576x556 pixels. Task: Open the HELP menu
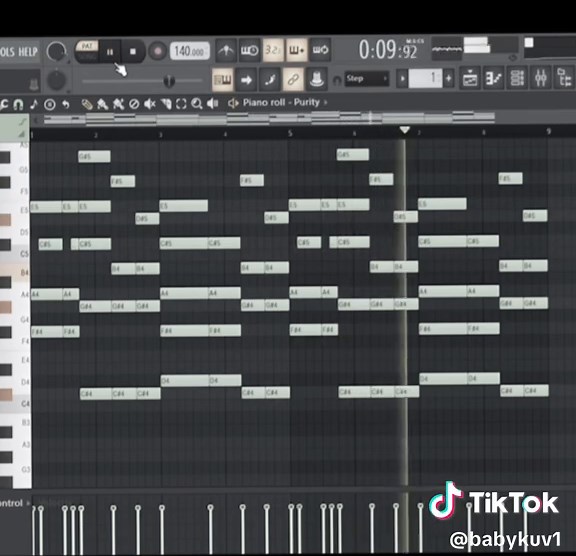28,52
